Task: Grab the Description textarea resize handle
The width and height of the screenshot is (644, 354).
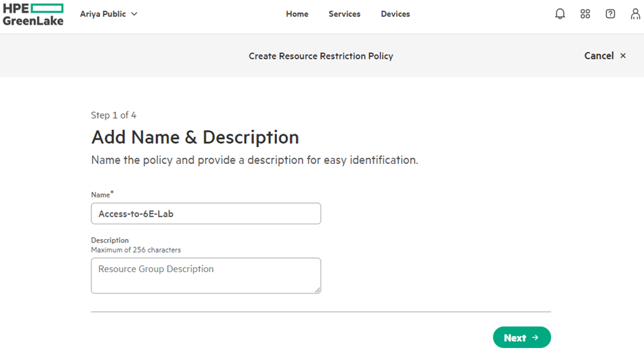Action: click(x=317, y=290)
